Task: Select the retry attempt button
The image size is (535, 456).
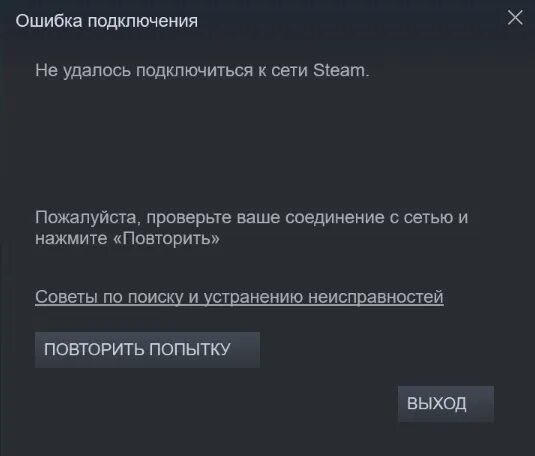Action: [147, 350]
